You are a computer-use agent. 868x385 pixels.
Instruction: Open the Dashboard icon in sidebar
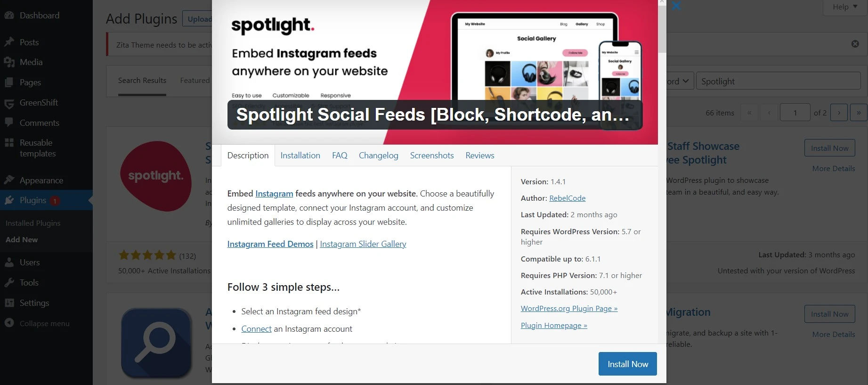click(x=9, y=15)
